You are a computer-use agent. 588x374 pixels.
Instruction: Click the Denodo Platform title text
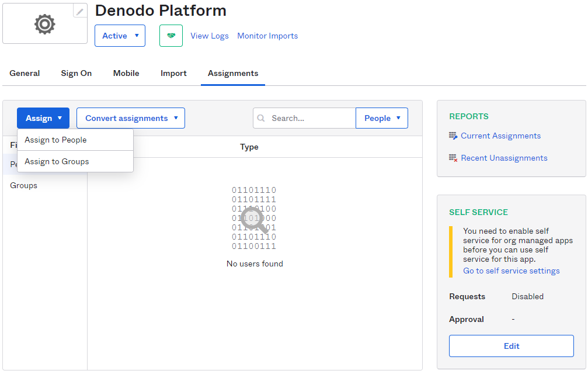[161, 11]
